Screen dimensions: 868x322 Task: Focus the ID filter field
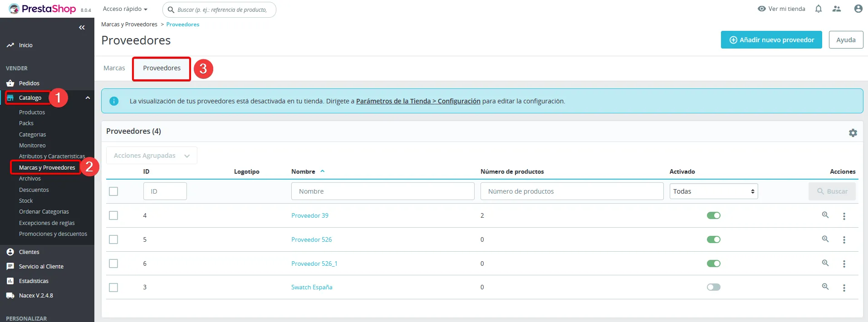(x=165, y=191)
